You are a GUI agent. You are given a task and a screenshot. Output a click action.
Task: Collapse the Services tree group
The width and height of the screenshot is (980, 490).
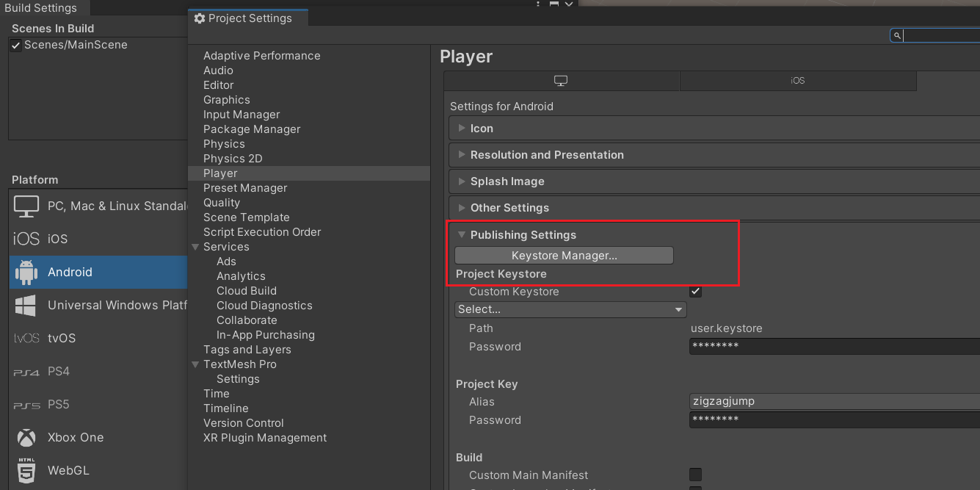[195, 247]
